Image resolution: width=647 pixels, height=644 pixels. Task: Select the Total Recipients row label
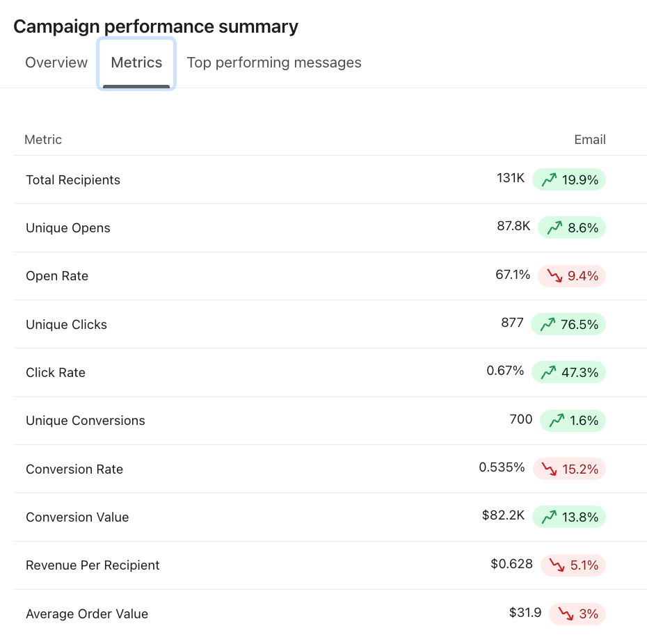pyautogui.click(x=73, y=180)
